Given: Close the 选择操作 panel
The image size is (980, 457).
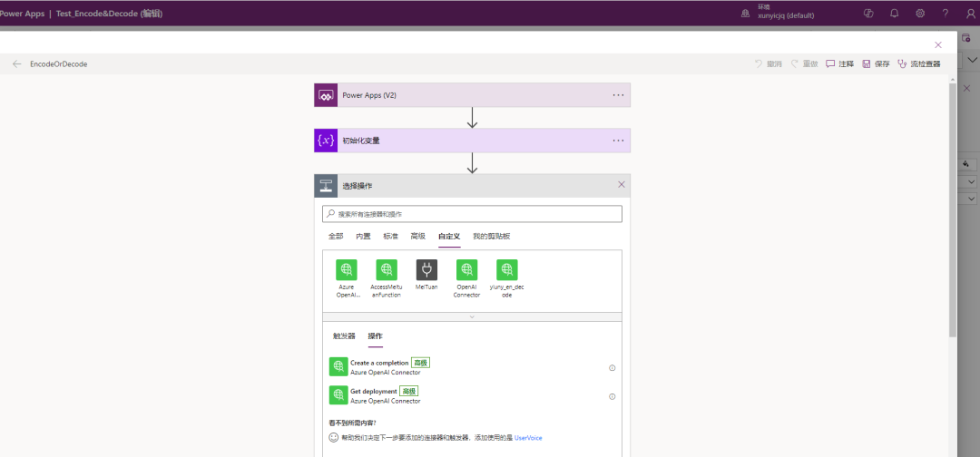Looking at the screenshot, I should pyautogui.click(x=622, y=185).
